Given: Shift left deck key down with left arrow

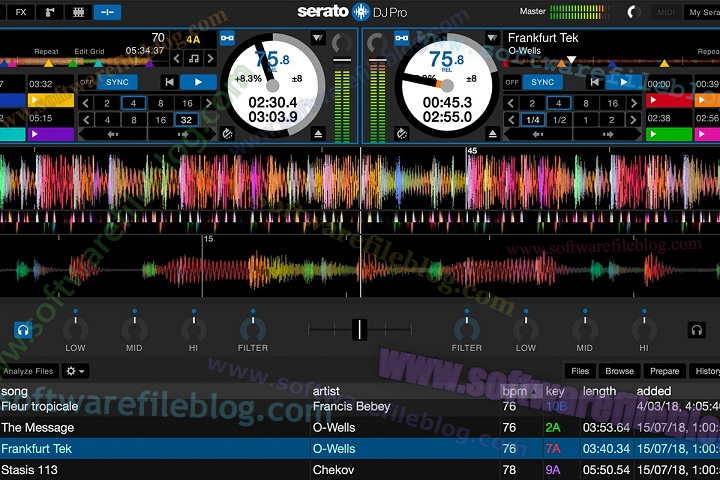Looking at the screenshot, I should click(177, 58).
